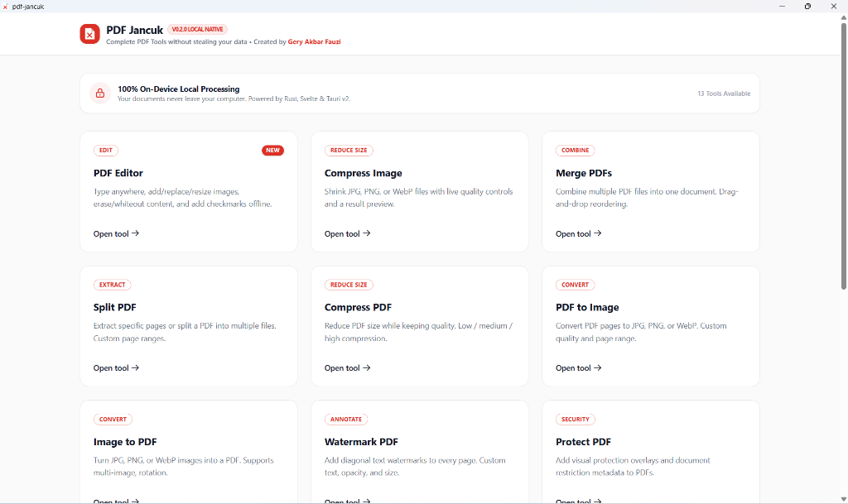Viewport: 848px width, 504px height.
Task: Choose the Split PDF card title
Action: click(x=114, y=307)
